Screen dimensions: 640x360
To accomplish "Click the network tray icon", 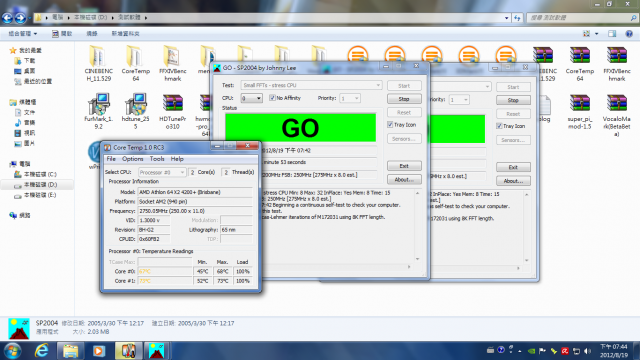I will 576,351.
